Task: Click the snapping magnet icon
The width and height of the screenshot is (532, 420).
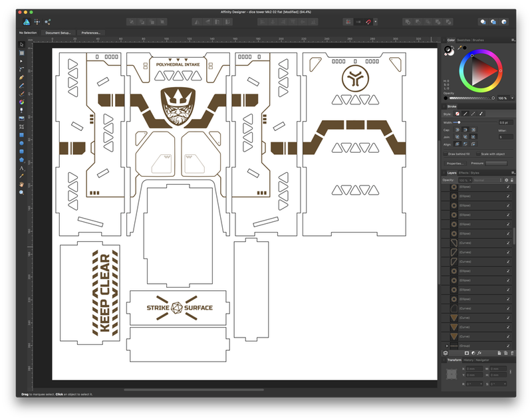Action: tap(368, 22)
